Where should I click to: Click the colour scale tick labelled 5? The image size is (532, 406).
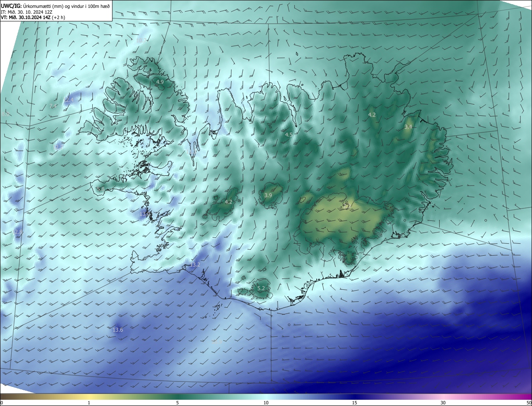tap(177, 403)
